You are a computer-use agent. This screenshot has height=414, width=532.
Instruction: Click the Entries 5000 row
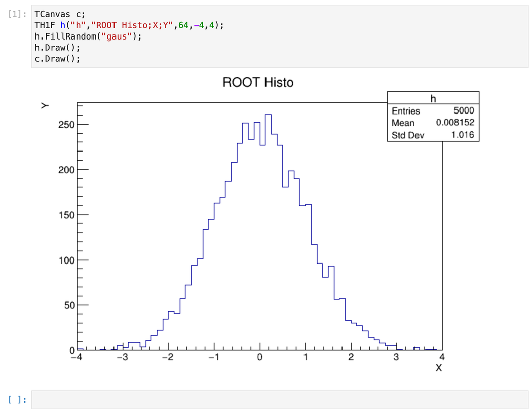coord(432,111)
